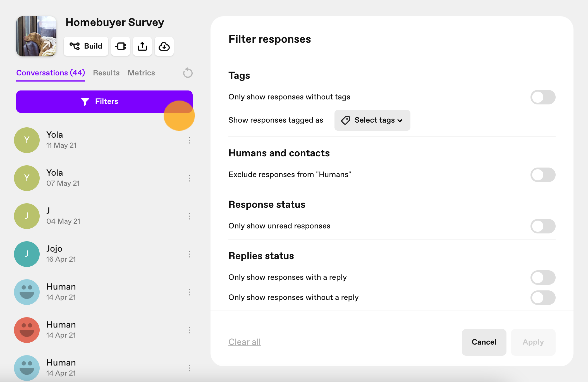Open conversation Yola 11 May 21
This screenshot has height=382, width=588.
coord(103,140)
